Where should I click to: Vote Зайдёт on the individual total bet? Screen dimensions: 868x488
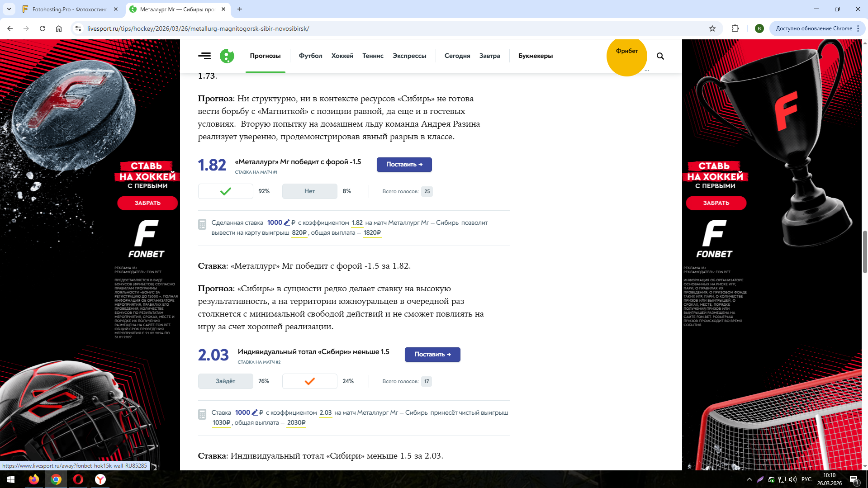[x=226, y=381]
